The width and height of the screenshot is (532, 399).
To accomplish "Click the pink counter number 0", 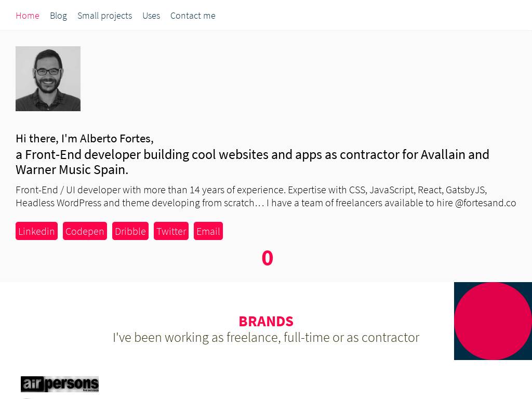I will pyautogui.click(x=267, y=258).
